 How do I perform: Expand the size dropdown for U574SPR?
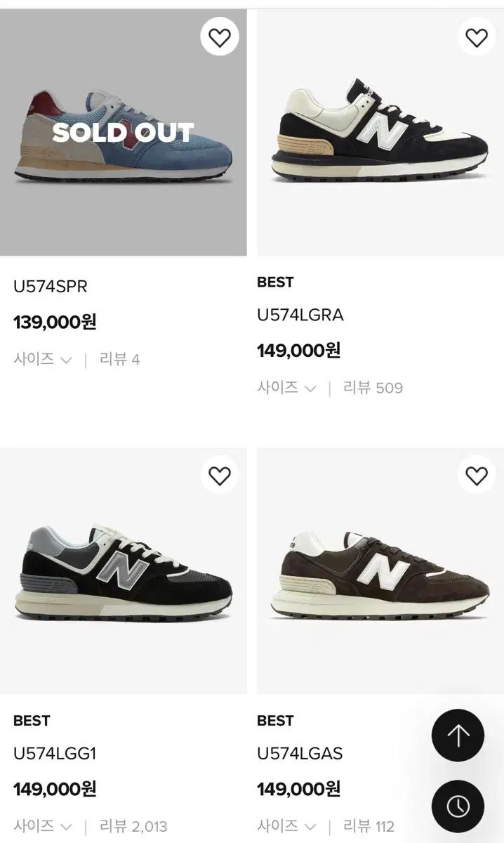click(x=42, y=360)
